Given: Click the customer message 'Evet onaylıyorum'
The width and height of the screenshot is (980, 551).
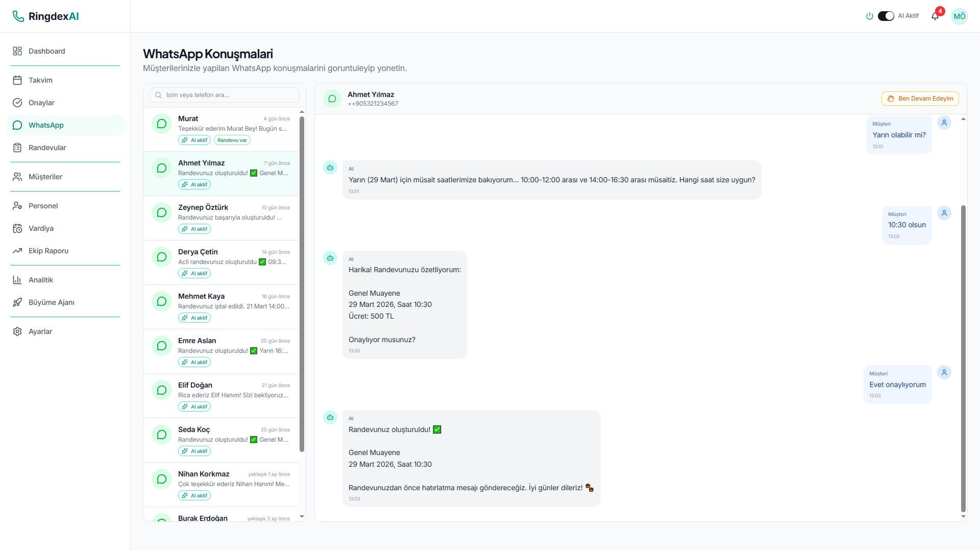Looking at the screenshot, I should tap(898, 385).
